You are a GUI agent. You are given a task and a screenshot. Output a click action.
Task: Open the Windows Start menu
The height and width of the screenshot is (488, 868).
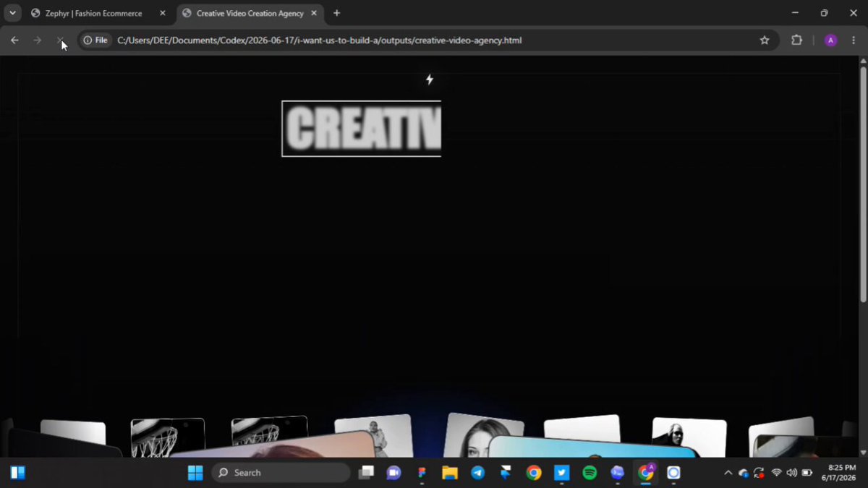tap(195, 473)
